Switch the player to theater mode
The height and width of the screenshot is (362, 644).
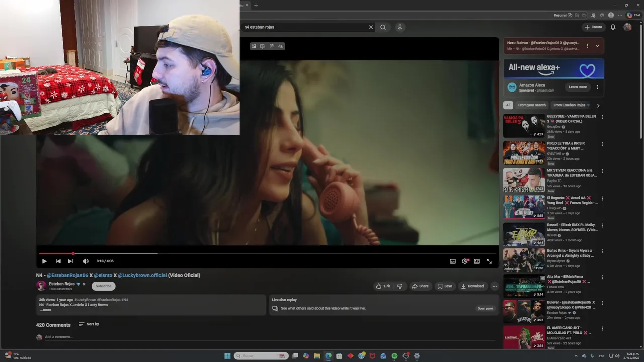click(477, 261)
